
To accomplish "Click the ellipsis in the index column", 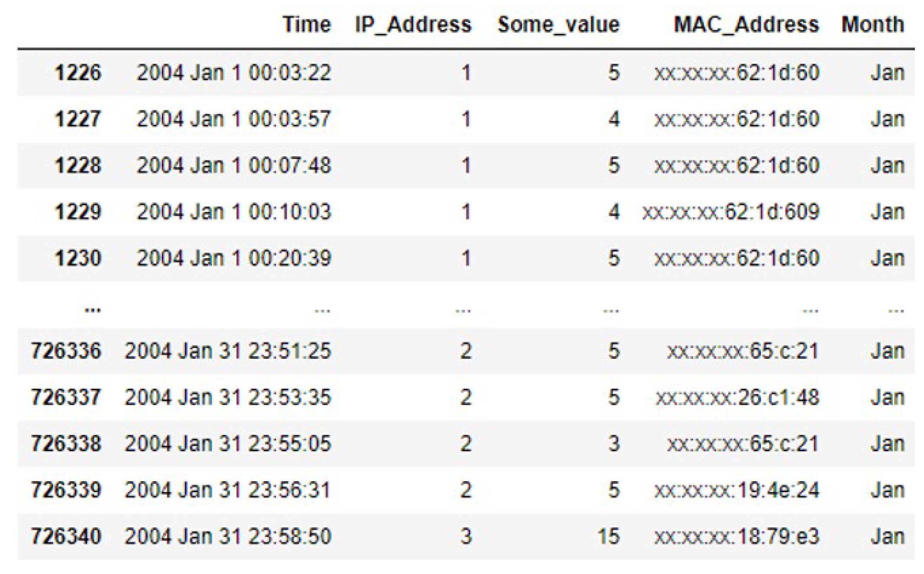I will coord(93,309).
